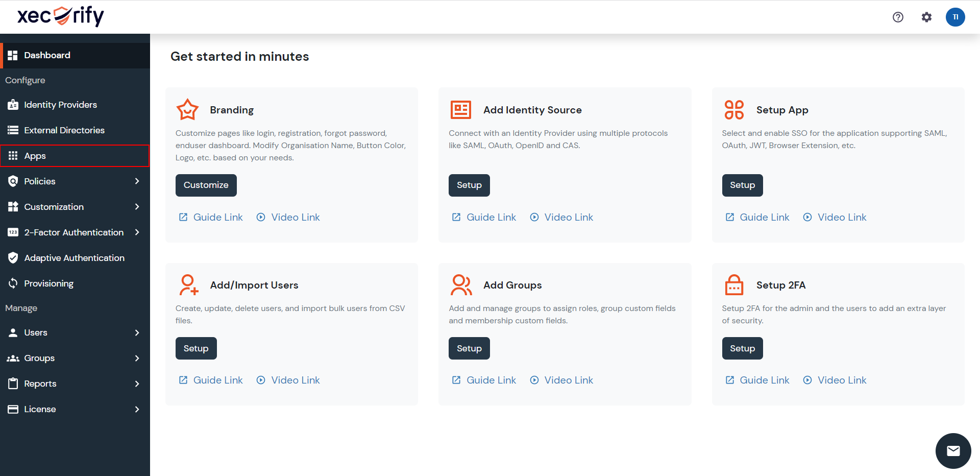This screenshot has height=476, width=980.
Task: Click the Identity Providers badge icon
Action: (x=13, y=105)
